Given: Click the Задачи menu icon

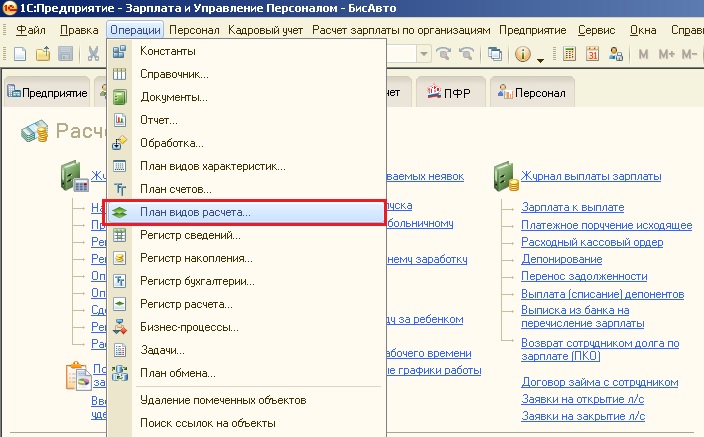Looking at the screenshot, I should tap(119, 350).
